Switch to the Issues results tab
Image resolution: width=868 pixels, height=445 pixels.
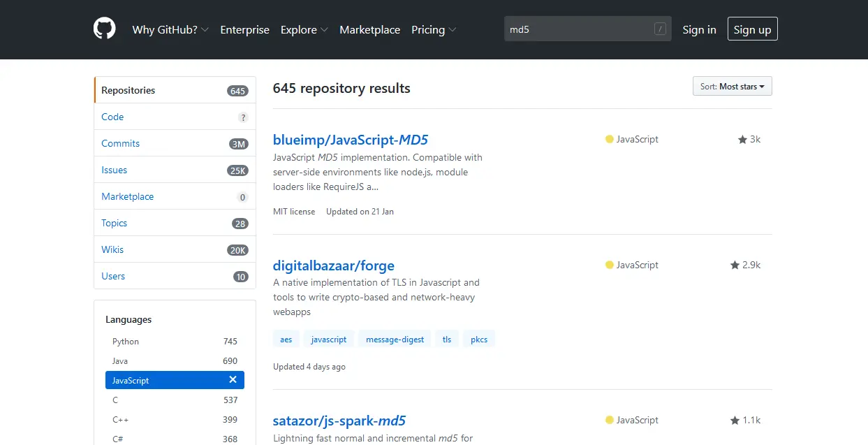click(x=114, y=170)
